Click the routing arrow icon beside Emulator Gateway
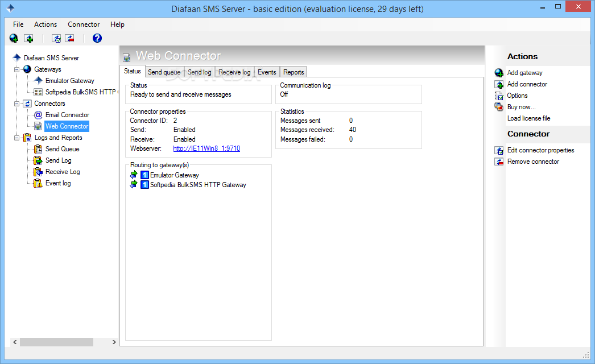 coord(134,175)
